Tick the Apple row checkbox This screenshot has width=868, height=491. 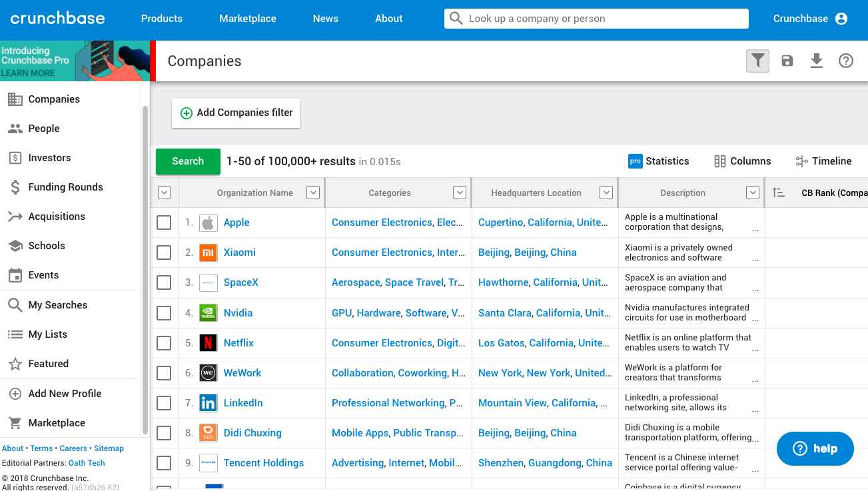(x=164, y=223)
